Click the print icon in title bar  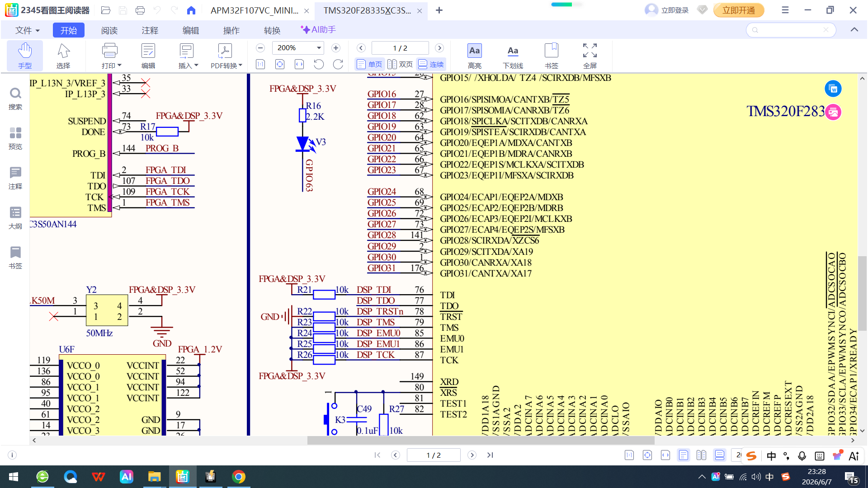tap(140, 10)
